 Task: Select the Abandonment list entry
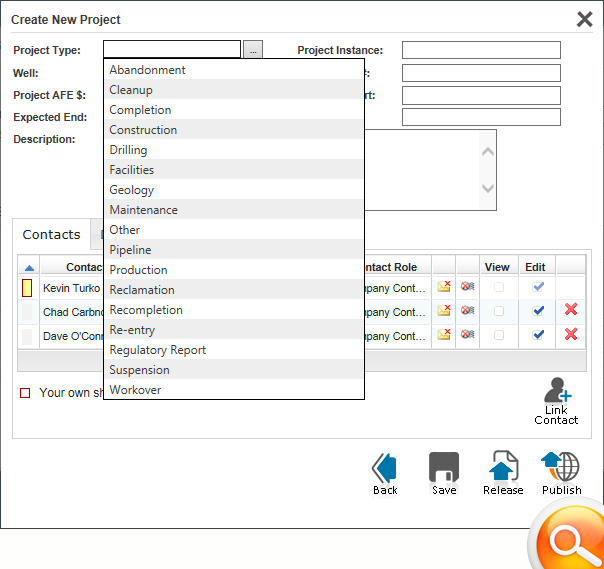[147, 70]
